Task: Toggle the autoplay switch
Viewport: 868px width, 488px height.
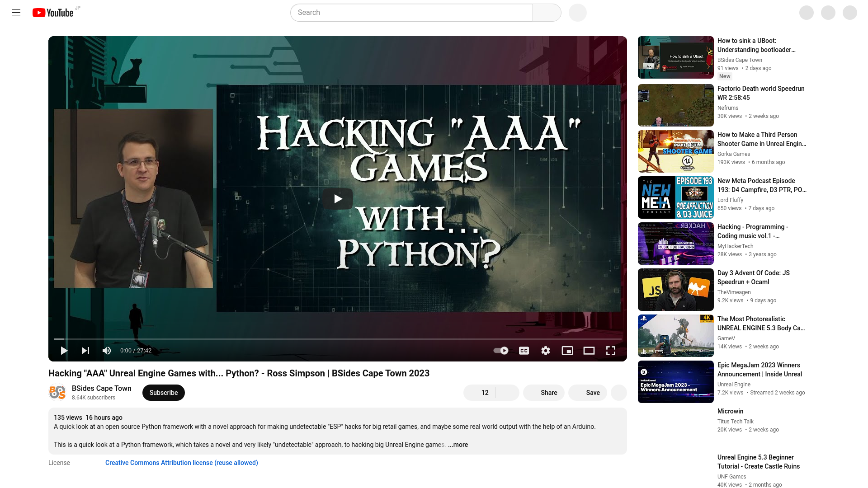Action: (x=501, y=351)
